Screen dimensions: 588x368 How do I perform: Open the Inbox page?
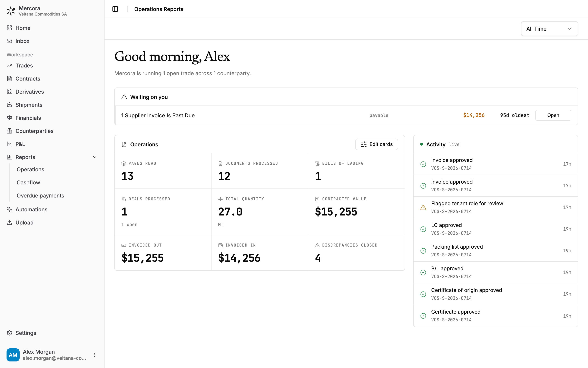(52, 41)
